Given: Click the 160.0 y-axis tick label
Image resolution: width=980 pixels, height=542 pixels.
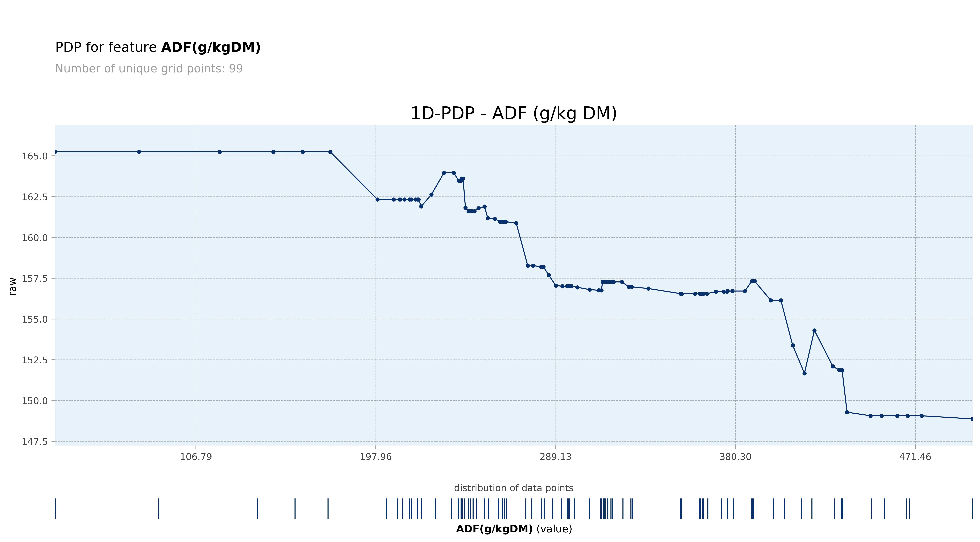Looking at the screenshot, I should coord(35,238).
